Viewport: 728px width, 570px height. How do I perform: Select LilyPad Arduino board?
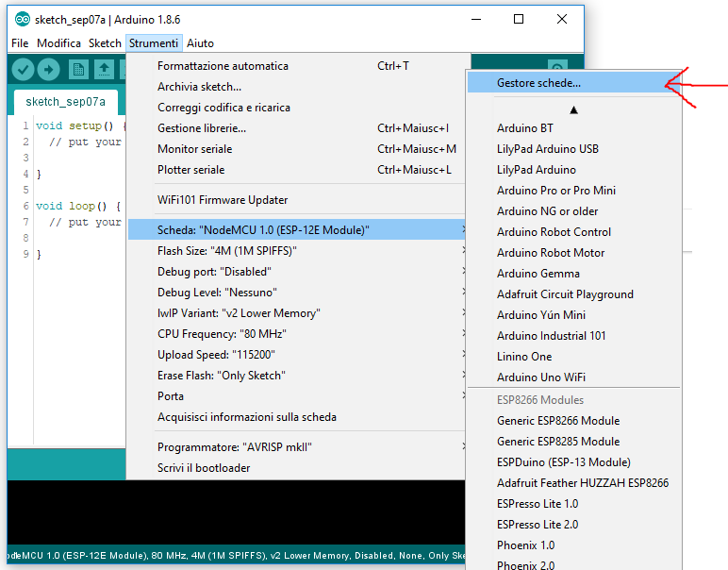(574, 170)
